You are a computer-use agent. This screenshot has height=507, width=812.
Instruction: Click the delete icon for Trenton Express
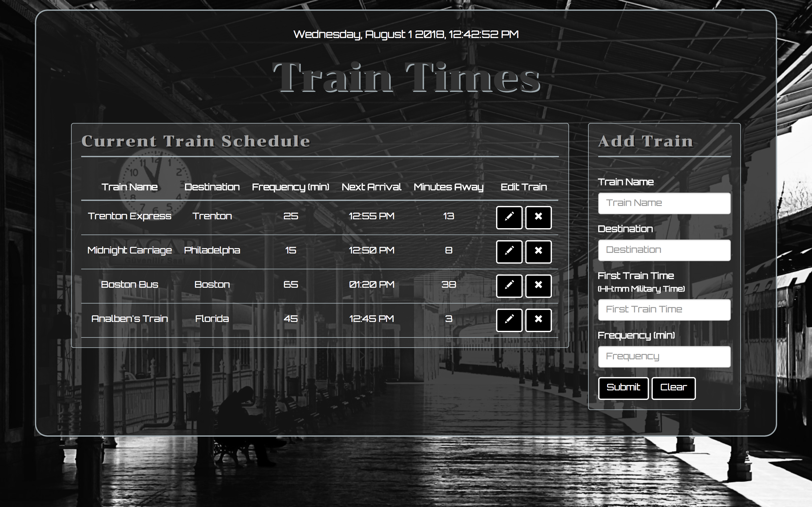tap(538, 217)
